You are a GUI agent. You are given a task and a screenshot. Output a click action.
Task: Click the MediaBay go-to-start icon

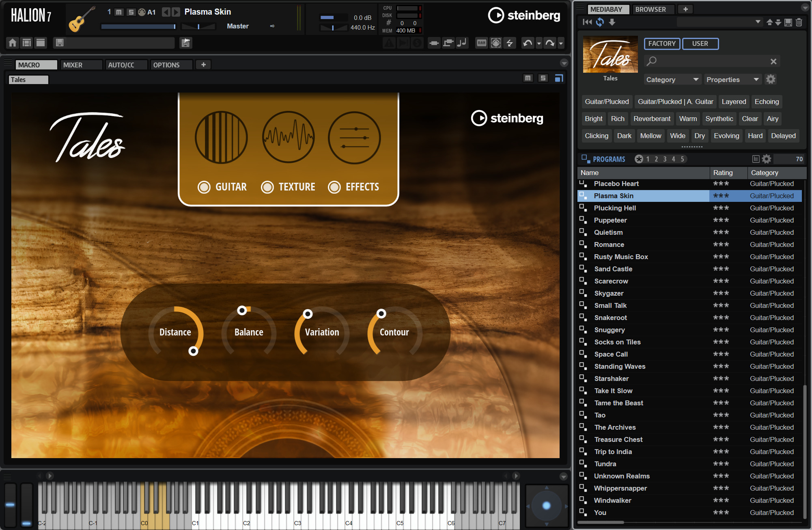(587, 22)
